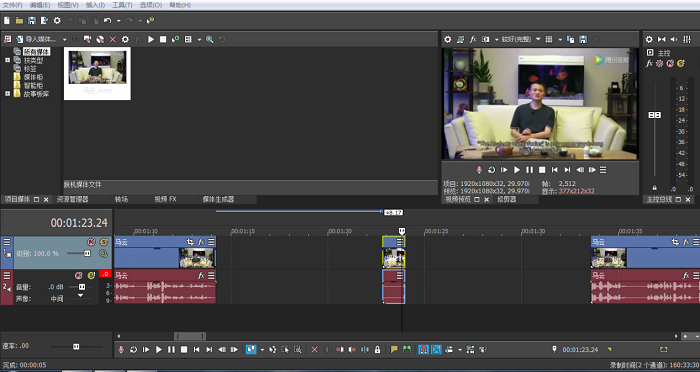Save preview snapshot to file icon
This screenshot has height=372, width=700.
point(583,39)
